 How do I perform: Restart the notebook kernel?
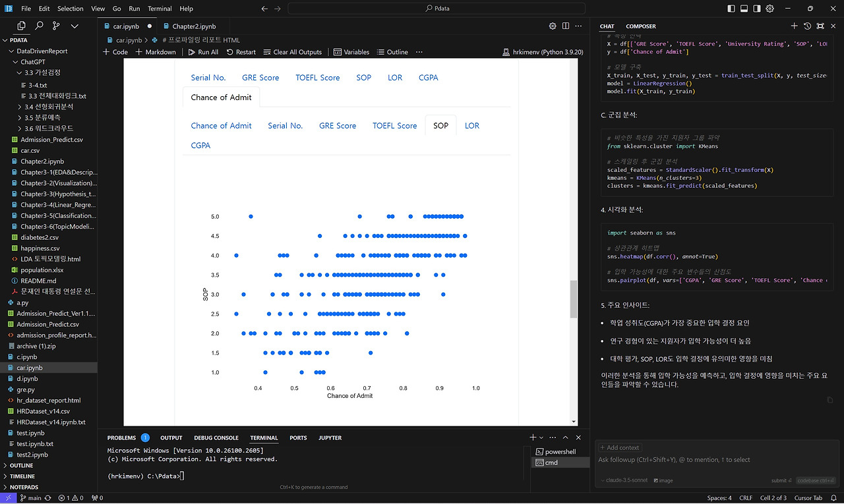click(241, 52)
